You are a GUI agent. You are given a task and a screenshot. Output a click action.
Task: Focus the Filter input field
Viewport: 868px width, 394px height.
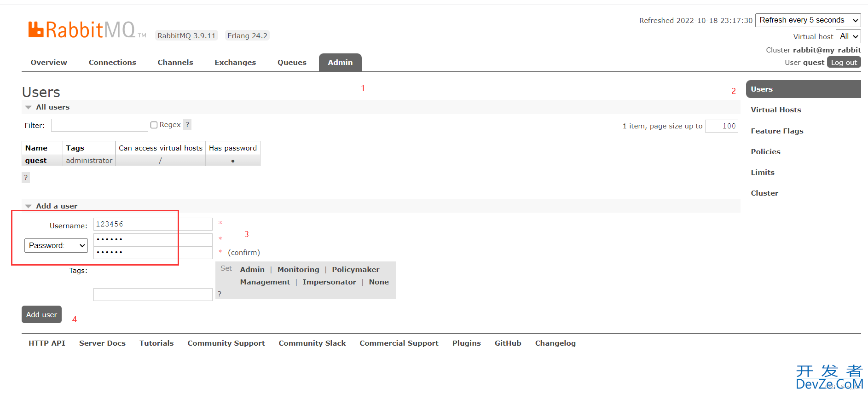pos(99,125)
